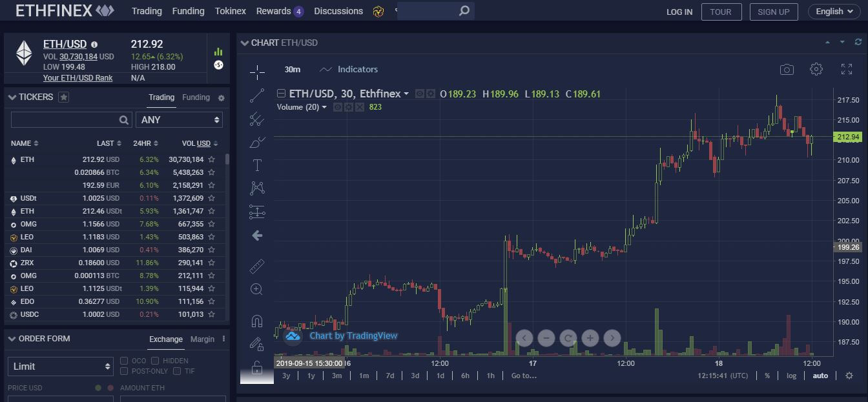Screen dimensions: 868x402
Task: Open the Funding menu in navigation
Action: pyautogui.click(x=189, y=11)
